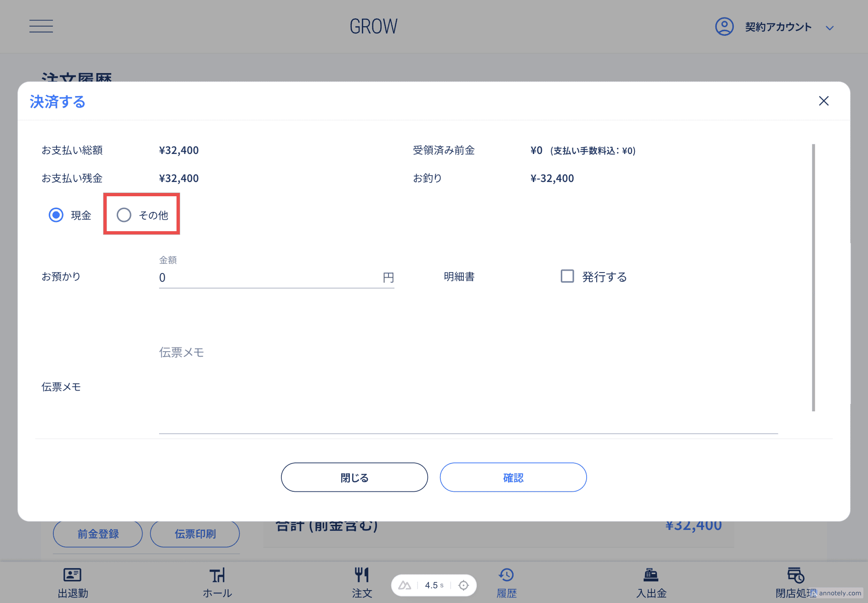This screenshot has width=868, height=603.
Task: Select the その他 payment radio button
Action: [x=124, y=215]
